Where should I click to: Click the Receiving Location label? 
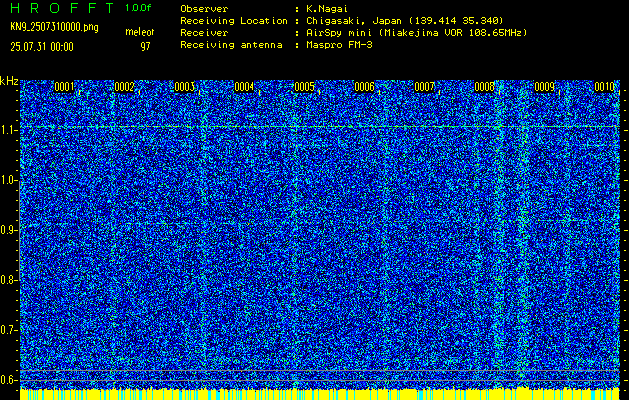(234, 20)
